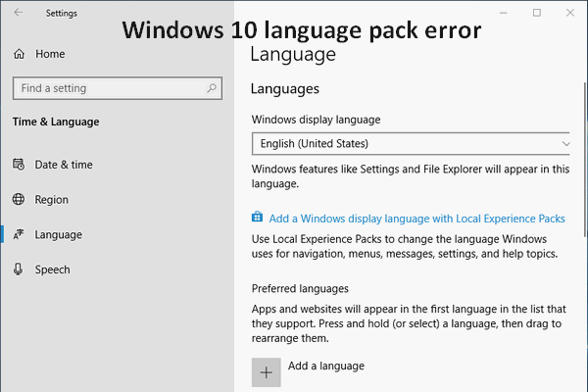Click the Add a language label

(x=326, y=366)
